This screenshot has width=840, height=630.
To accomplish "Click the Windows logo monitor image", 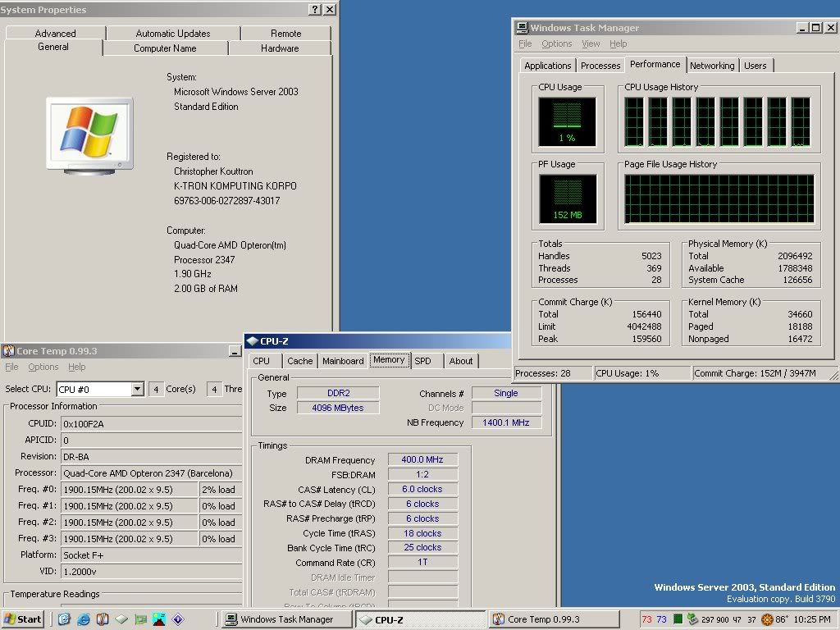I will 89,136.
